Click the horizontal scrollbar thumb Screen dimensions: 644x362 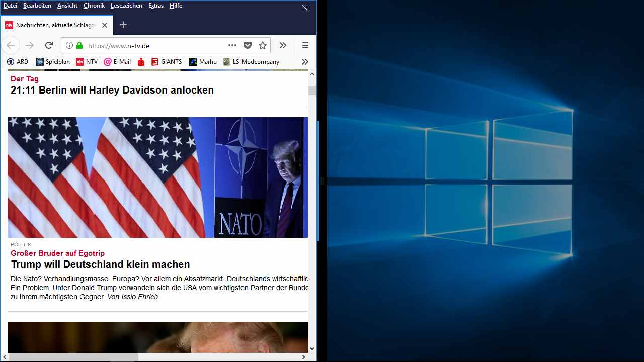[73, 357]
